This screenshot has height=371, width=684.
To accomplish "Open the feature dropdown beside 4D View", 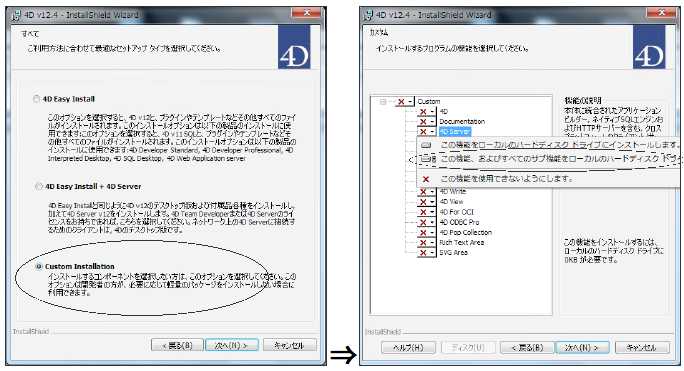I will click(427, 202).
